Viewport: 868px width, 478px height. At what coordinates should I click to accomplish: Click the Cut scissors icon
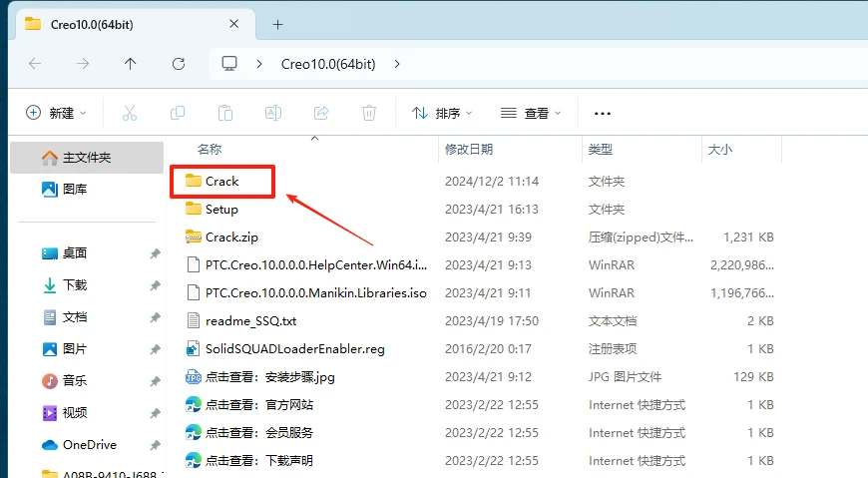click(x=130, y=113)
